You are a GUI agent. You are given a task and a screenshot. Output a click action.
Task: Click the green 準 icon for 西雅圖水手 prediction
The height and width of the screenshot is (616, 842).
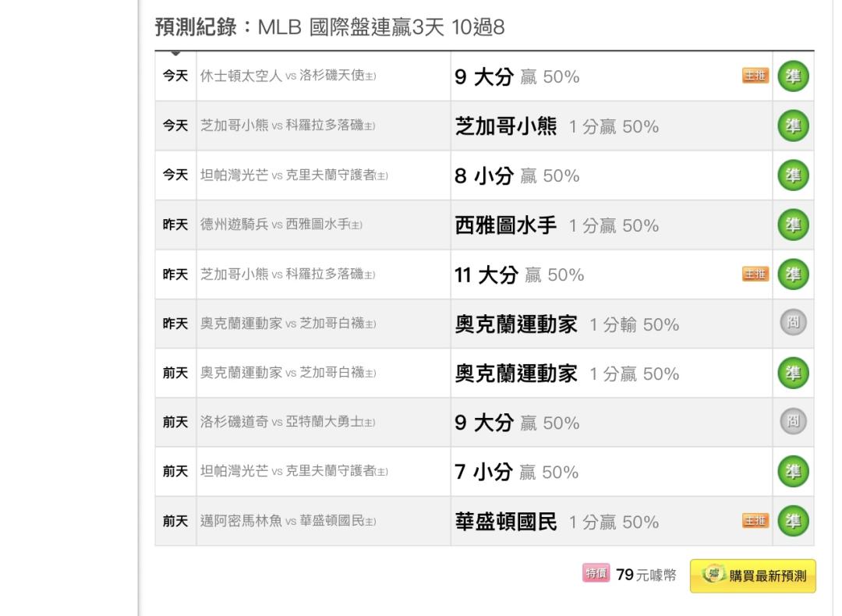[x=794, y=225]
